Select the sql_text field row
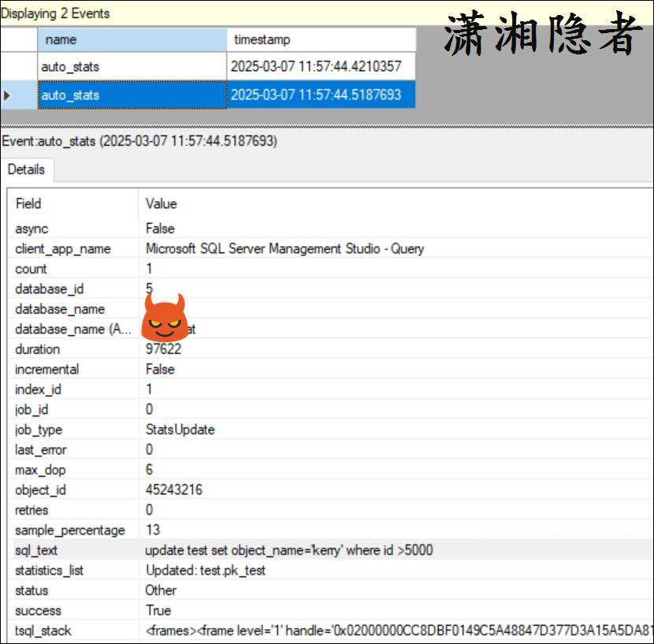Screen dimensions: 654x644 click(x=36, y=550)
